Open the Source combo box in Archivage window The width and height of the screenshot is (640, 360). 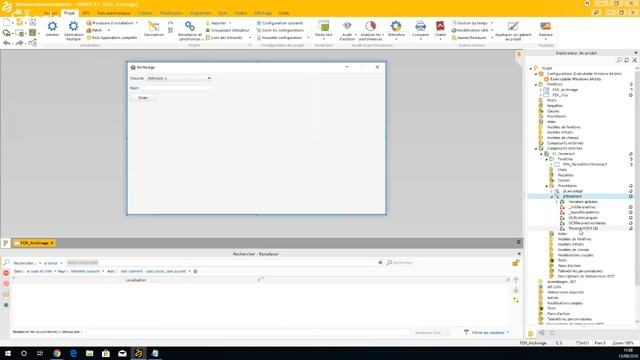click(x=179, y=78)
